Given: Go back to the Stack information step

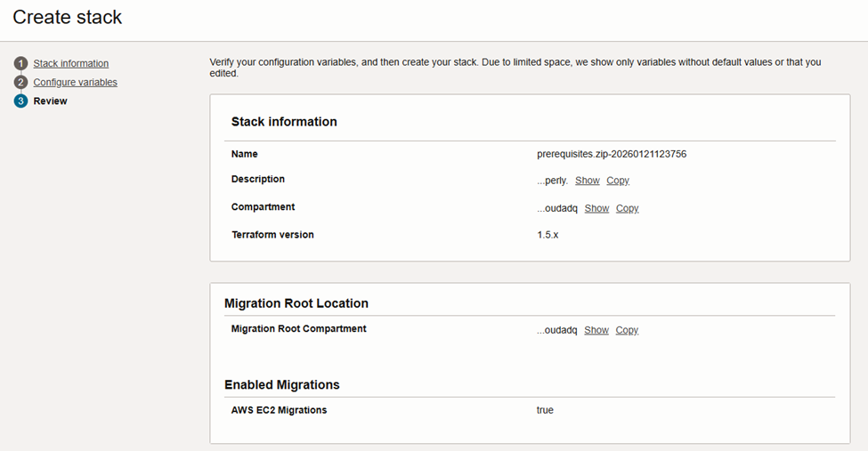Looking at the screenshot, I should point(71,64).
